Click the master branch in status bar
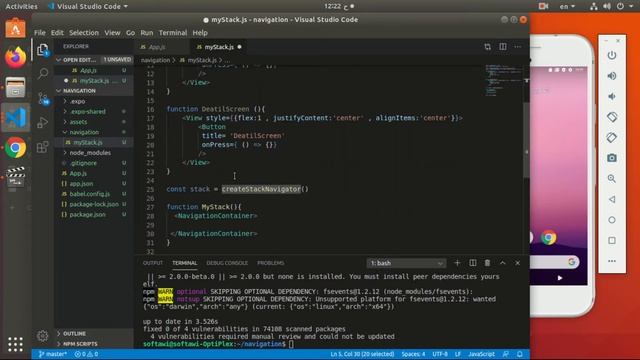640x360 pixels. click(53, 354)
